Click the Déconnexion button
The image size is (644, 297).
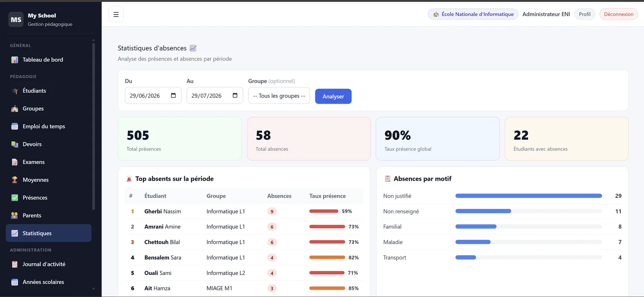click(x=619, y=14)
